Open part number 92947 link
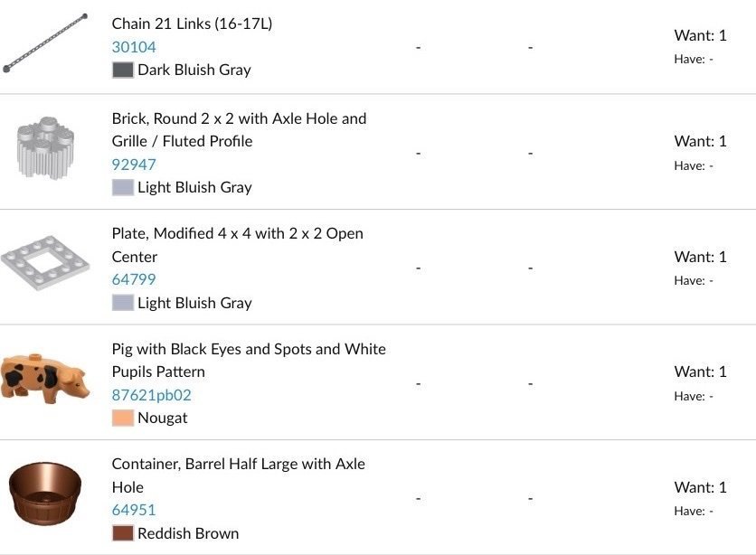The height and width of the screenshot is (555, 756). click(134, 165)
